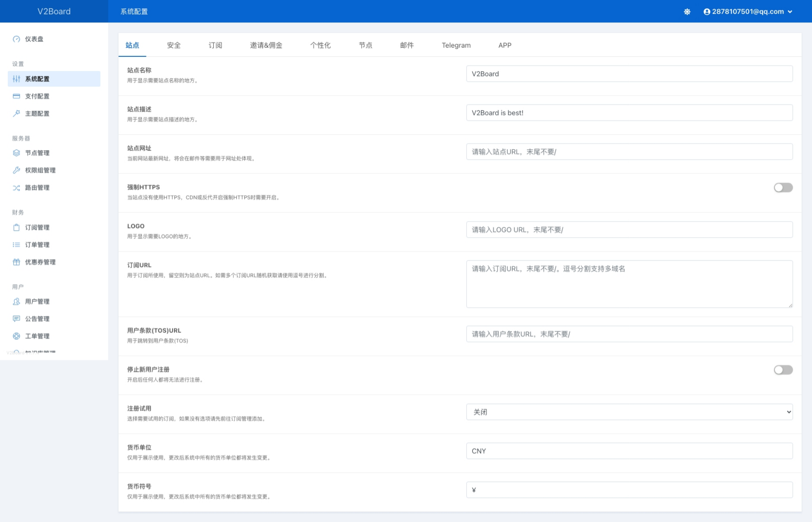
Task: Click the route management shuffle icon
Action: [x=16, y=188]
